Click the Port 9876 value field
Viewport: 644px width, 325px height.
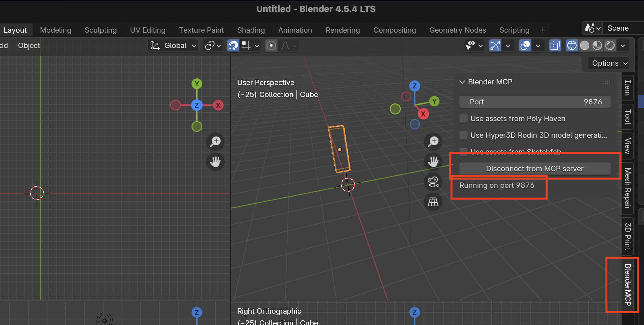535,102
